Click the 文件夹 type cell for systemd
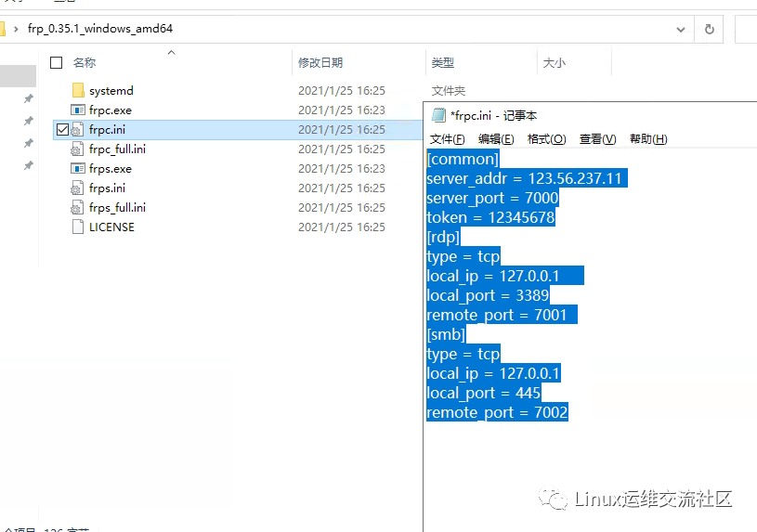Screen dimensions: 757x532 point(449,91)
